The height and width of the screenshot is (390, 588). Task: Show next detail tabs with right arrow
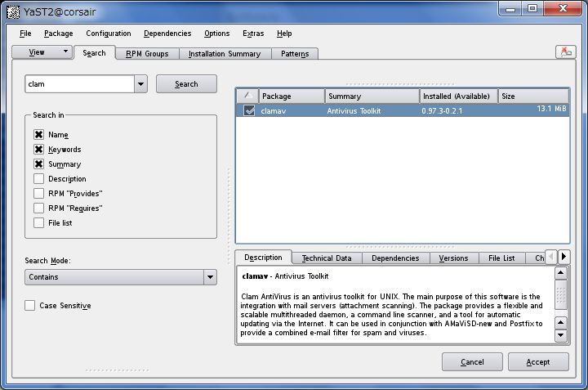563,257
